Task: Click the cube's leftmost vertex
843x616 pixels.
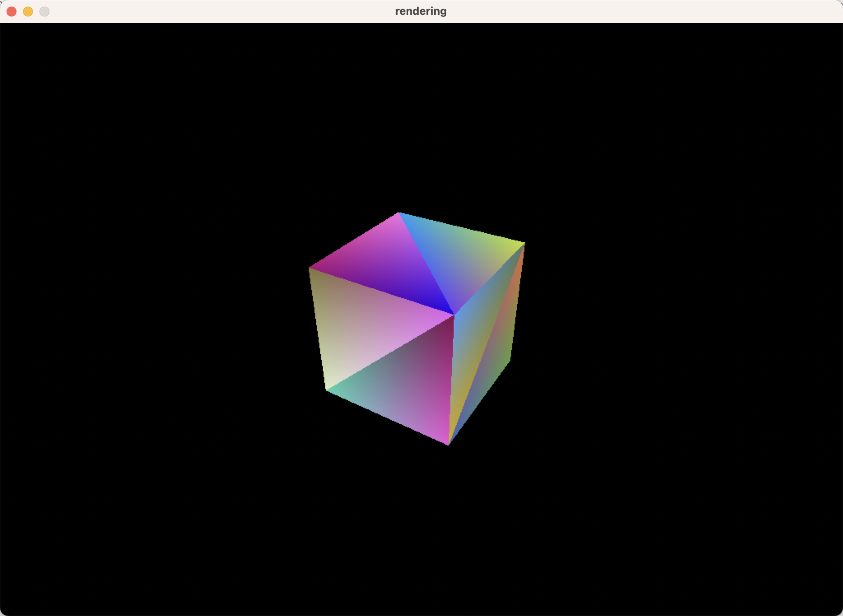Action: tap(310, 268)
